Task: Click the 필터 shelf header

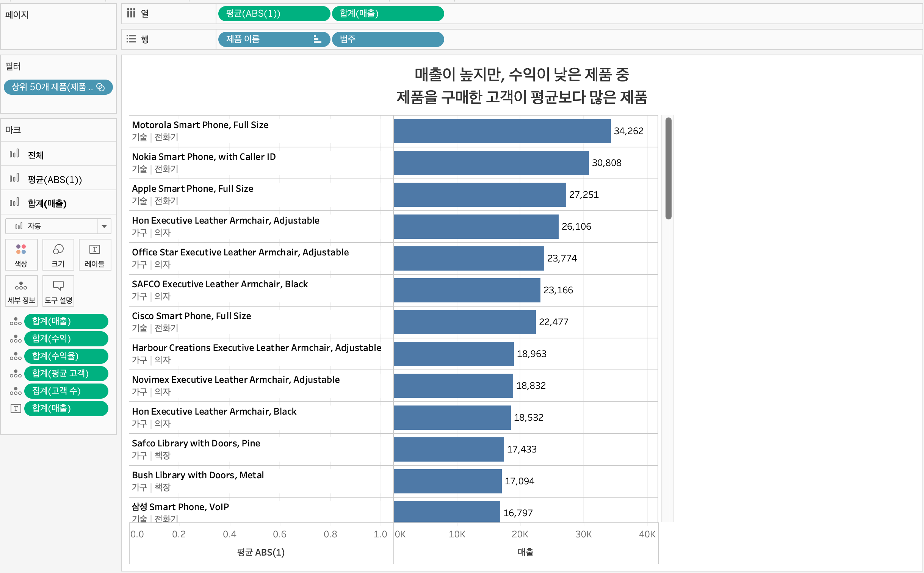Action: click(13, 66)
